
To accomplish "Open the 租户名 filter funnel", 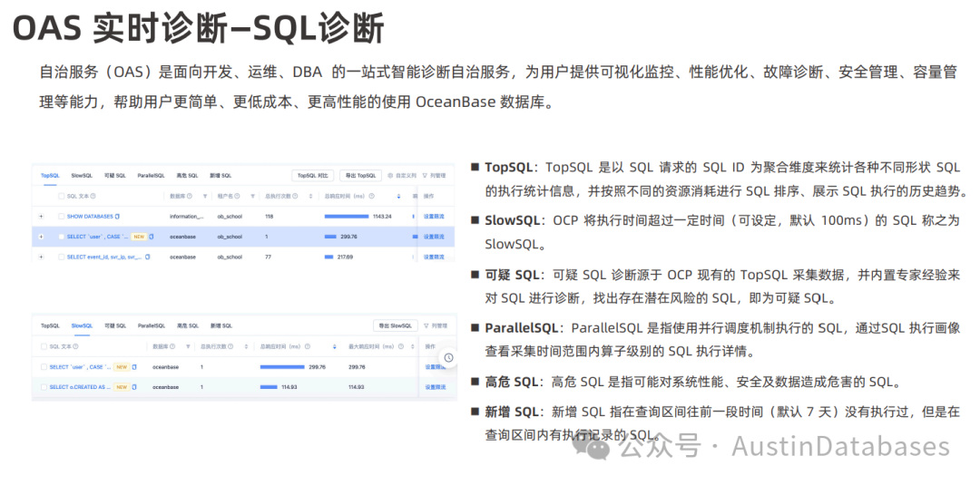I will (252, 196).
